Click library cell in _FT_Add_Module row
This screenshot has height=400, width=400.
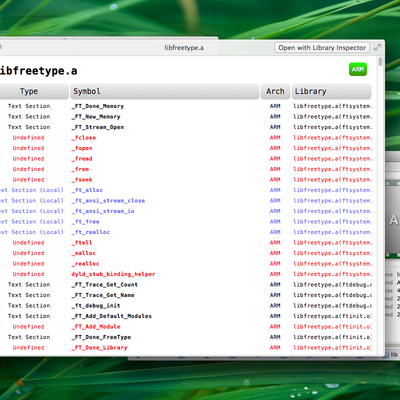click(332, 327)
